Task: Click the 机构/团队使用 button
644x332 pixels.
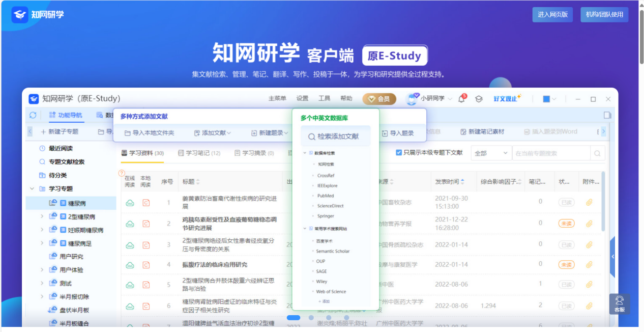Action: [604, 15]
